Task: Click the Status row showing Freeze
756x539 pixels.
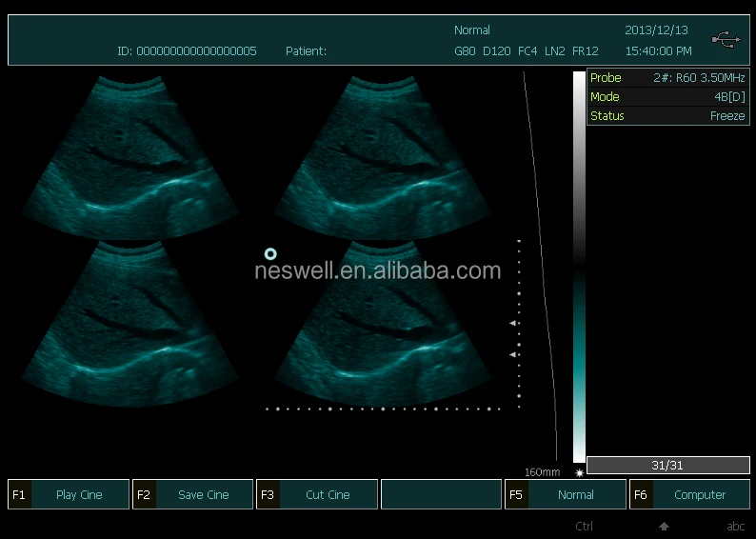Action: coord(668,116)
